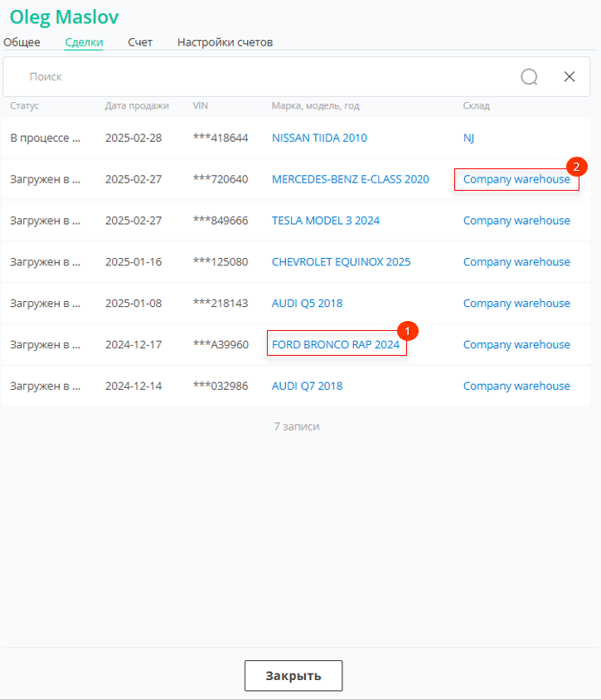Select the Сделки tab
The image size is (601, 700).
[x=84, y=42]
